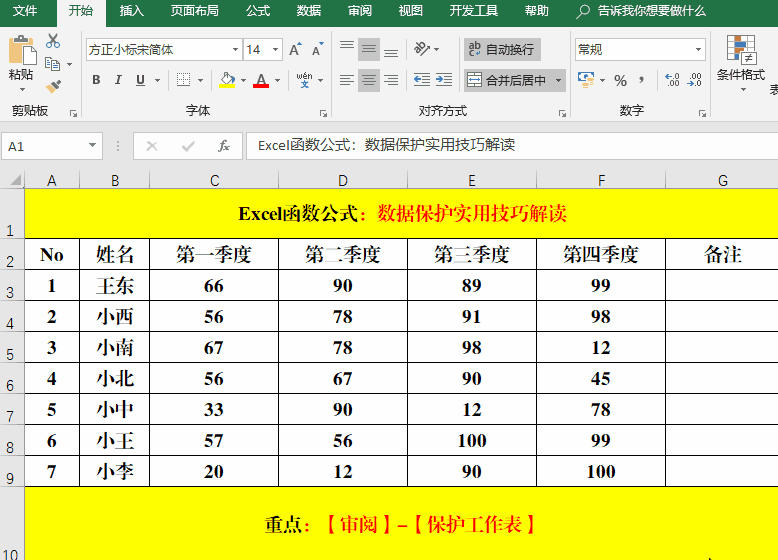Open the 常规 number format dropdown

click(698, 50)
